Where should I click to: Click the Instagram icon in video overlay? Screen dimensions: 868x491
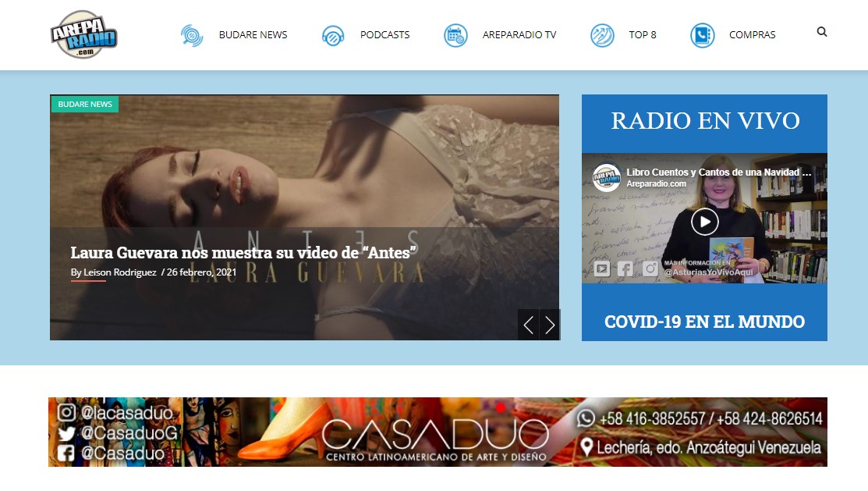click(x=650, y=269)
